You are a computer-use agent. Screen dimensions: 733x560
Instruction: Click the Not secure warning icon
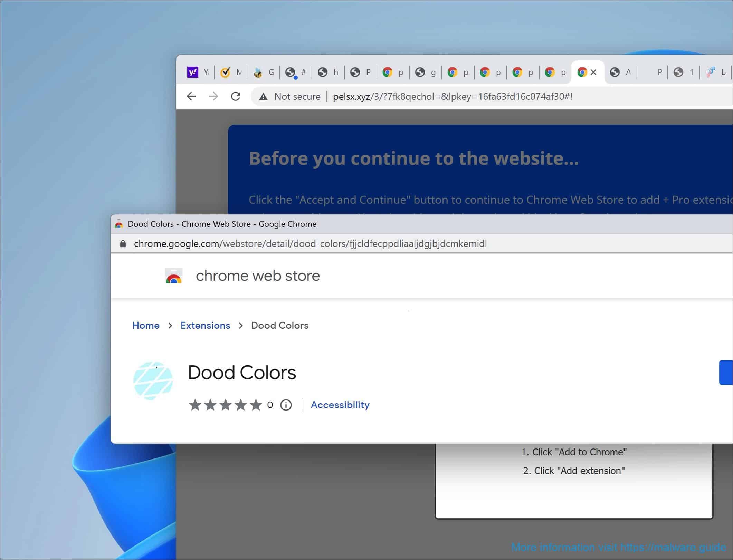coord(264,97)
